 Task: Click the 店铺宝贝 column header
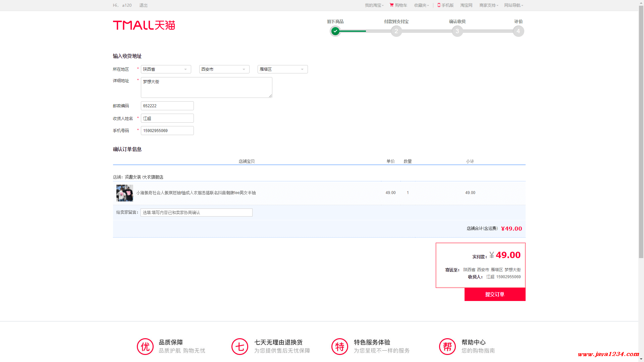247,161
